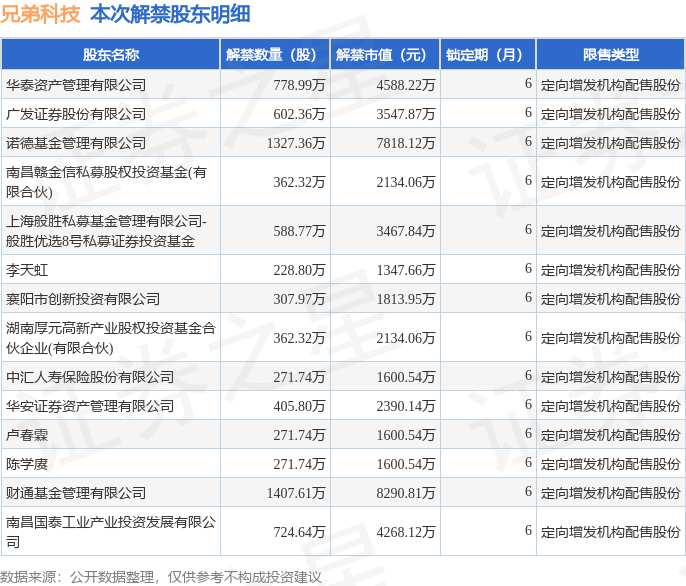Open the 广发证券股份有限公司 row name
The width and height of the screenshot is (686, 586).
[x=75, y=114]
